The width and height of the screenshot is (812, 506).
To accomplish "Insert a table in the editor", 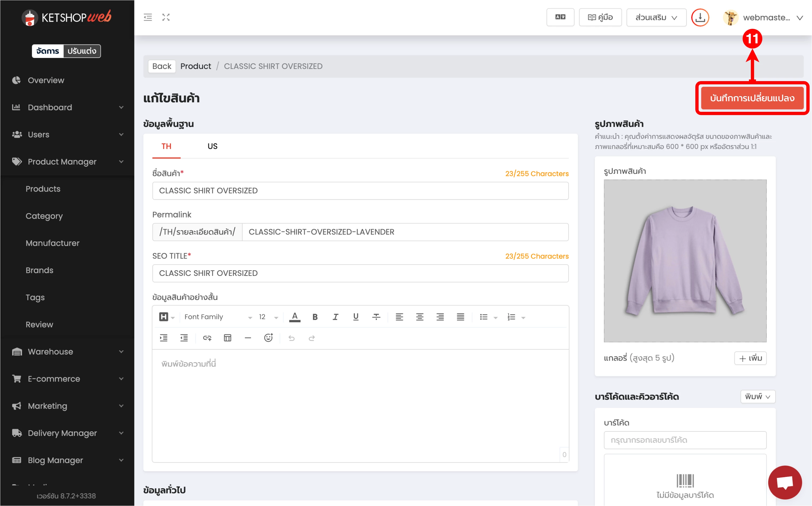I will pos(227,338).
